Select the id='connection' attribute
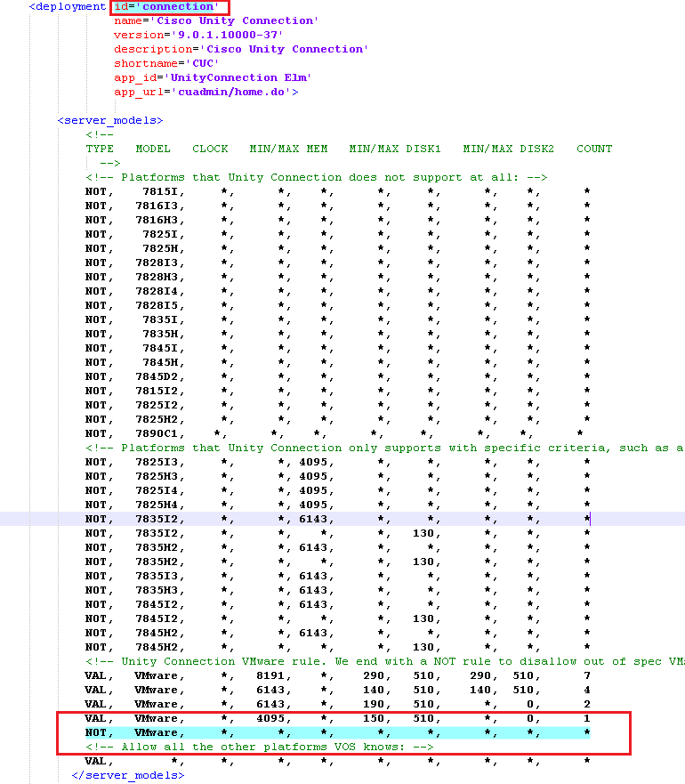Screen dimensions: 685x784 coord(166,7)
